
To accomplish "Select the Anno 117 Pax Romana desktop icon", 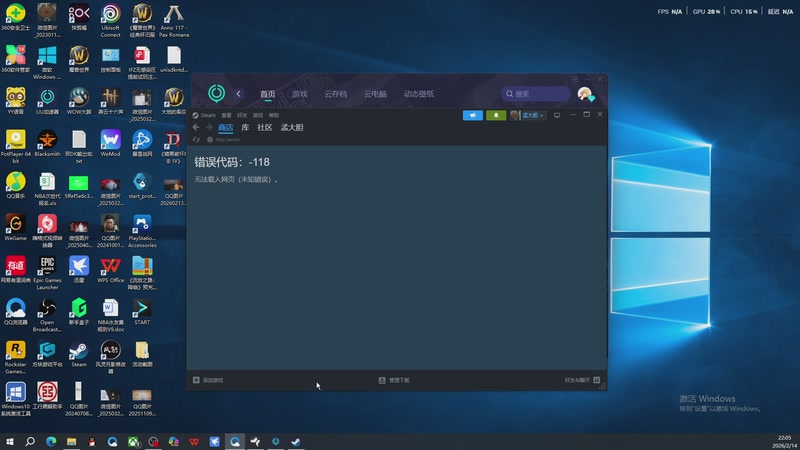I will pyautogui.click(x=174, y=20).
